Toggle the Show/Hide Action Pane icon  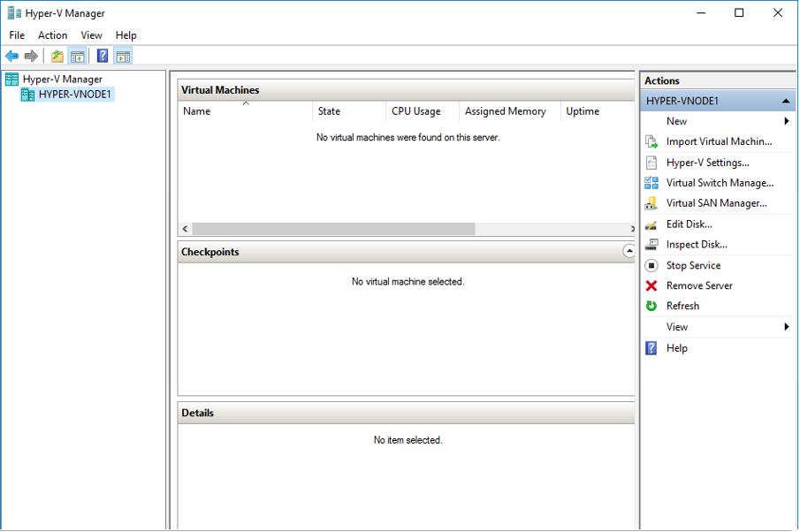(x=123, y=56)
